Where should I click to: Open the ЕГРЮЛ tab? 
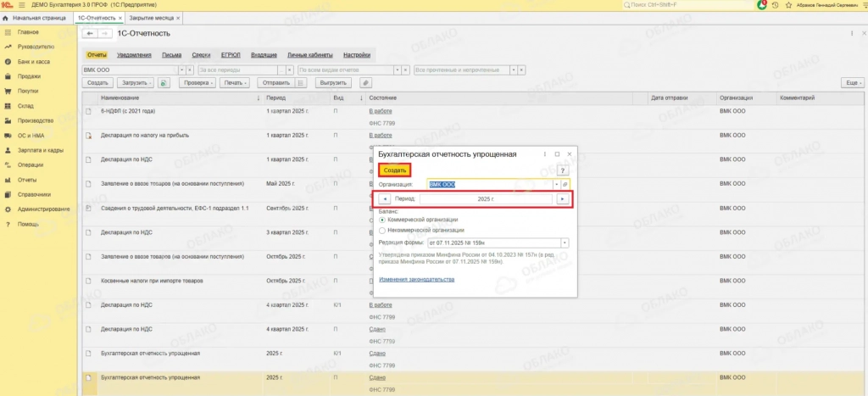231,55
